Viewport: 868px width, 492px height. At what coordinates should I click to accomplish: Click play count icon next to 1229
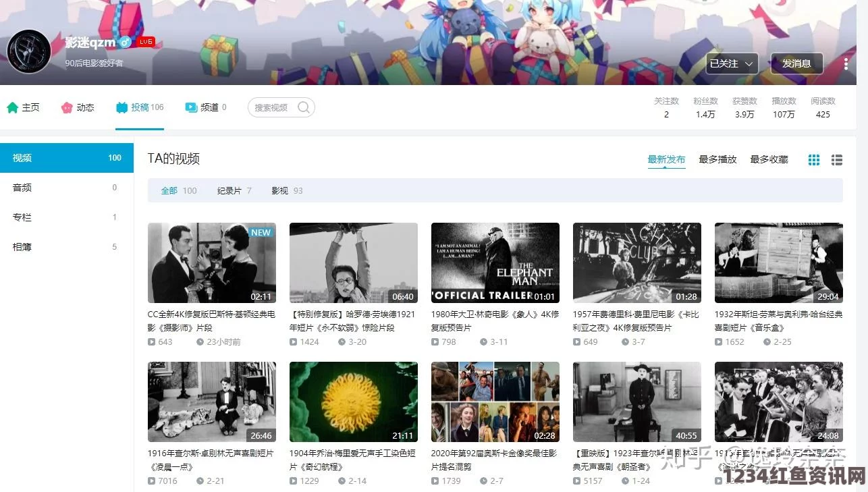[x=293, y=481]
